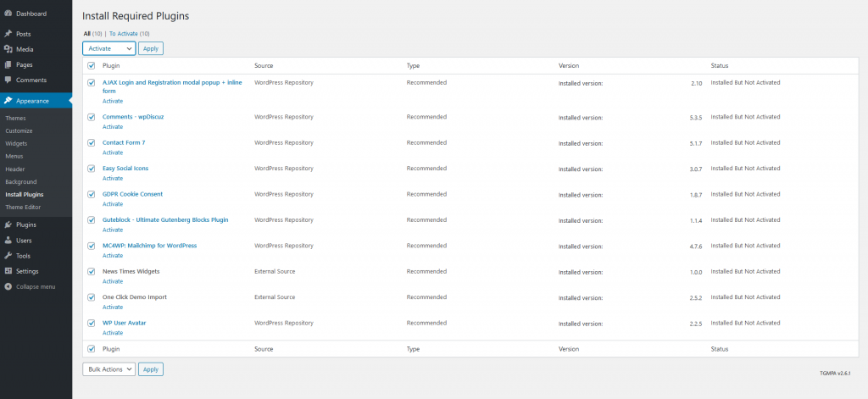Activate the Comments - wpDiscuz plugin

[113, 127]
